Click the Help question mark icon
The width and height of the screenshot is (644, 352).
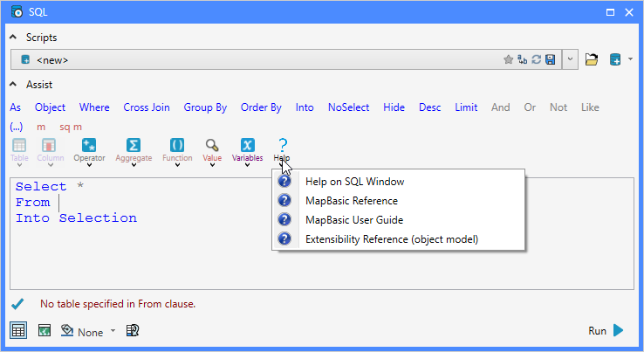point(282,145)
